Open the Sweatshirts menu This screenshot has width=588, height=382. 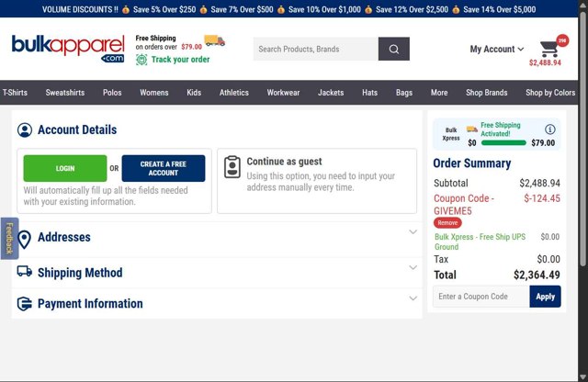click(65, 93)
